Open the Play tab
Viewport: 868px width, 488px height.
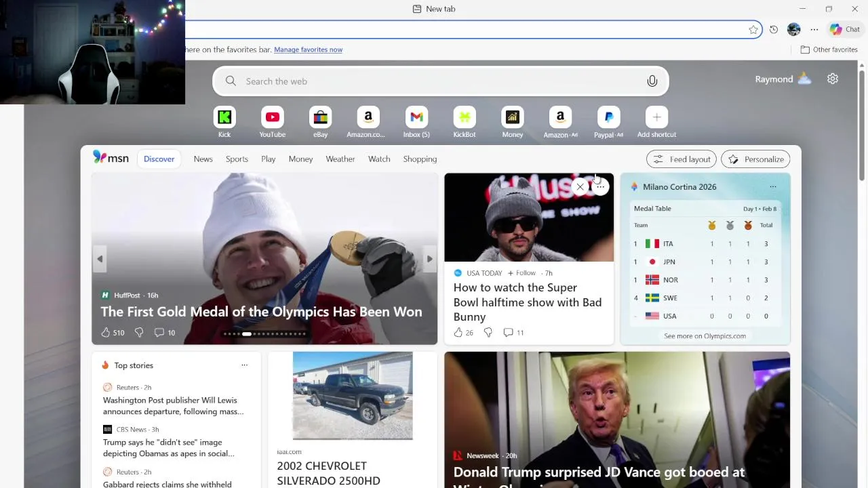[269, 159]
